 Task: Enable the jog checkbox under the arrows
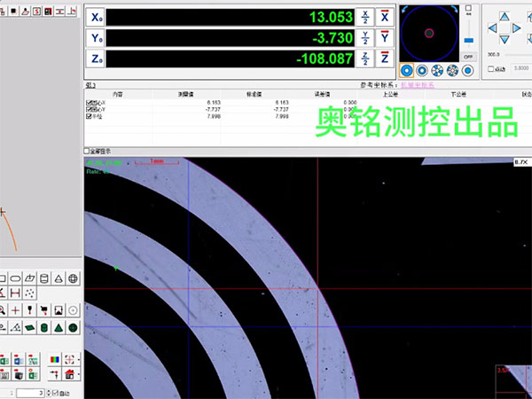point(491,69)
